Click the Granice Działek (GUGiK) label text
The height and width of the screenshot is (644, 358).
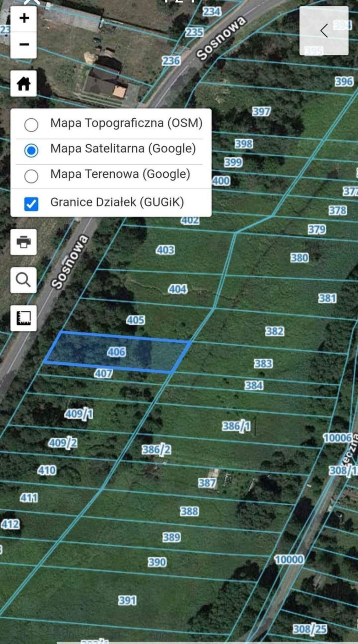[117, 202]
